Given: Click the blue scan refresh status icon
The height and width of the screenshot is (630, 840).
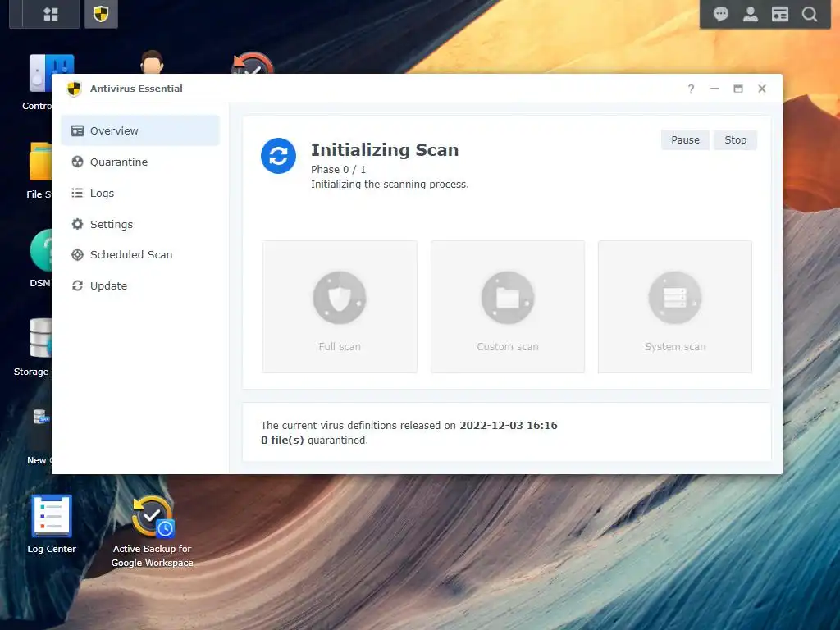Looking at the screenshot, I should 278,156.
